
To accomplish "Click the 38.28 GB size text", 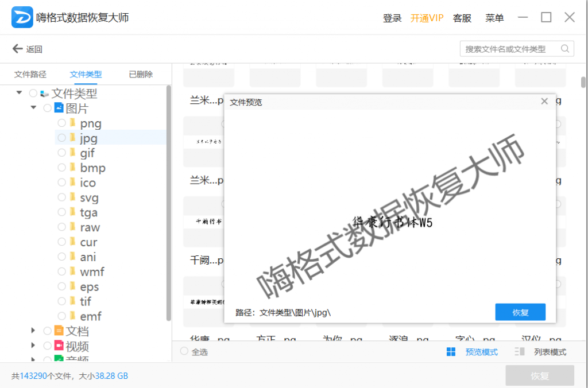I will point(111,375).
